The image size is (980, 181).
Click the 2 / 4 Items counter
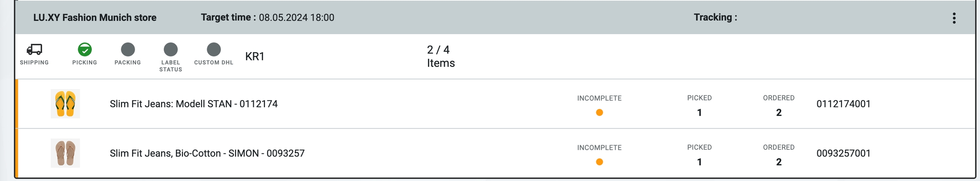(x=441, y=57)
